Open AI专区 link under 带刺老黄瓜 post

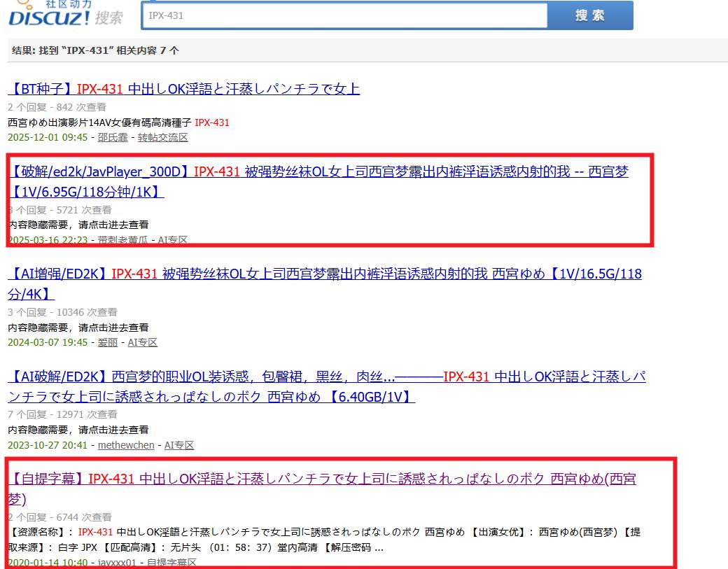click(172, 240)
